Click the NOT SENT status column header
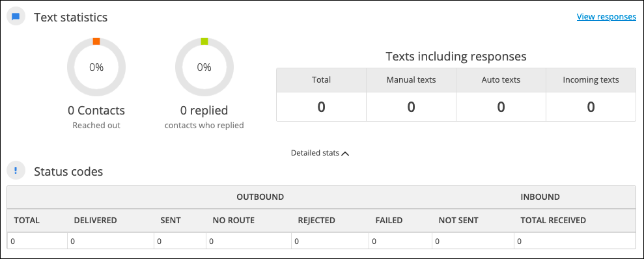This screenshot has height=259, width=644. click(x=458, y=221)
